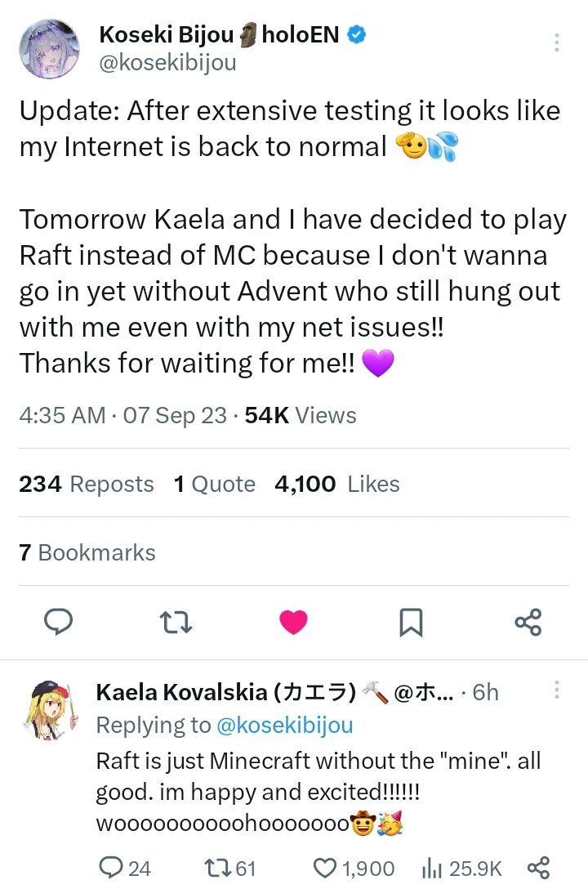Open the 1 Quote tweet
This screenshot has width=588, height=889.
(214, 484)
